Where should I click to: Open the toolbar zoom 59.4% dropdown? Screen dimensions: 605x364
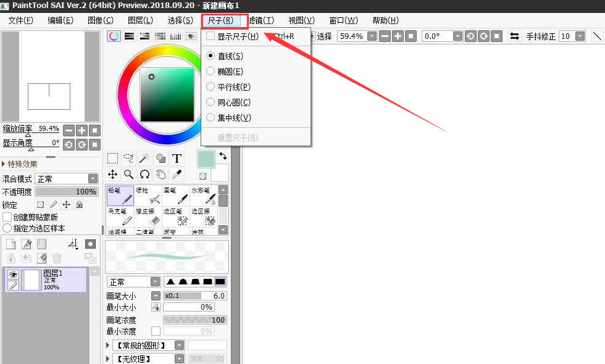coord(372,36)
